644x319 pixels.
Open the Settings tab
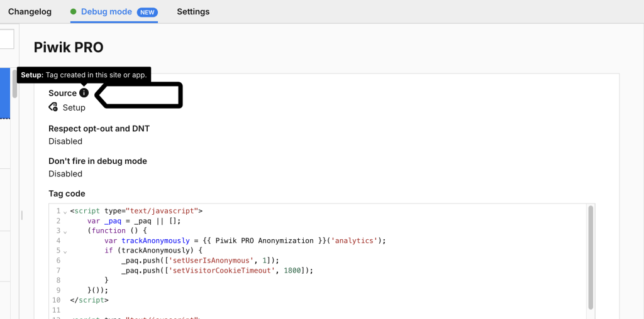[x=193, y=11]
